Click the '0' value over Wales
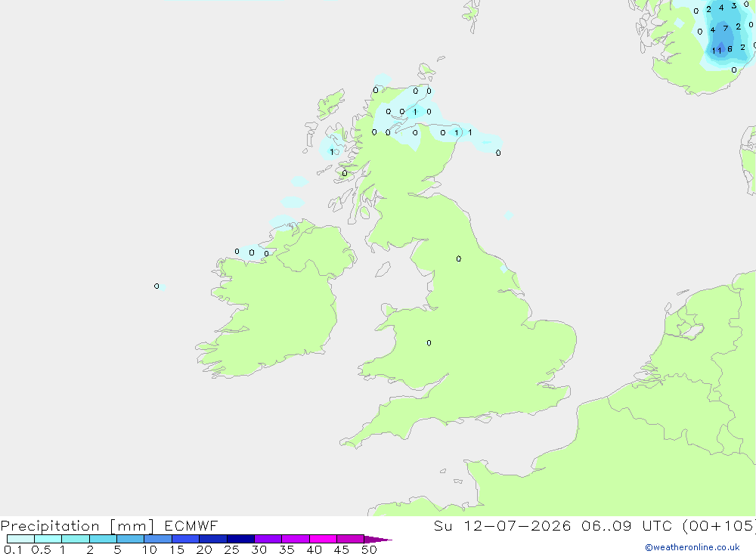 point(429,343)
